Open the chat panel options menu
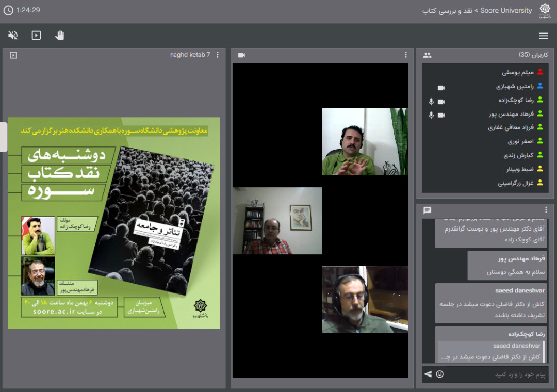This screenshot has height=392, width=557. [x=546, y=210]
